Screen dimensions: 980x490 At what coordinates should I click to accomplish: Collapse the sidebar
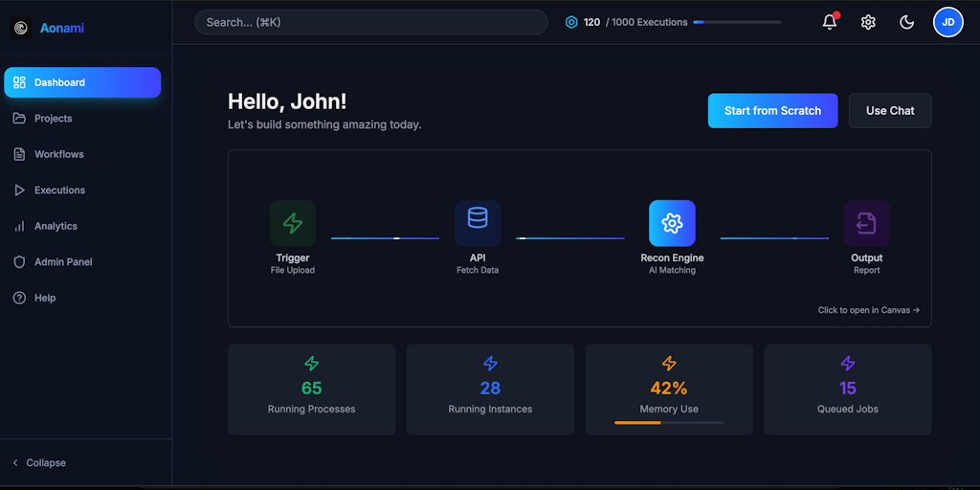38,463
